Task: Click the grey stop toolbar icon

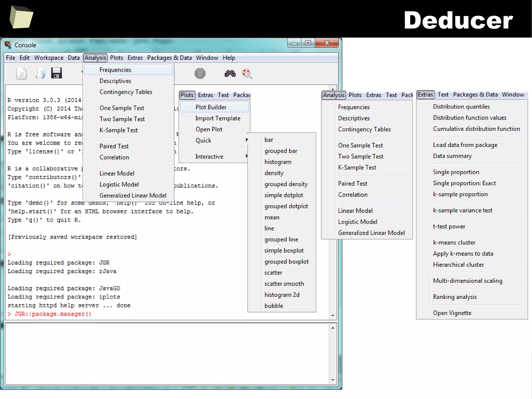Action: coord(200,74)
